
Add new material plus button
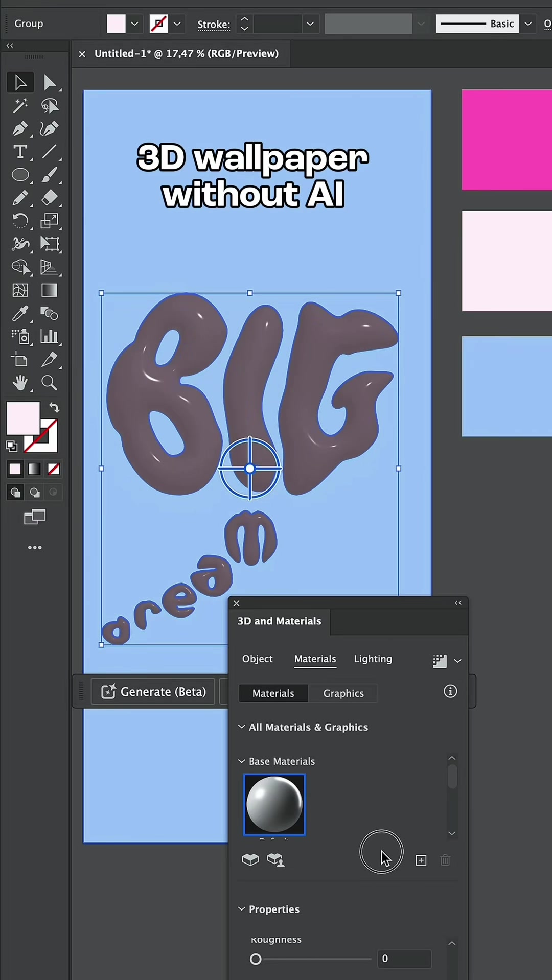421,860
